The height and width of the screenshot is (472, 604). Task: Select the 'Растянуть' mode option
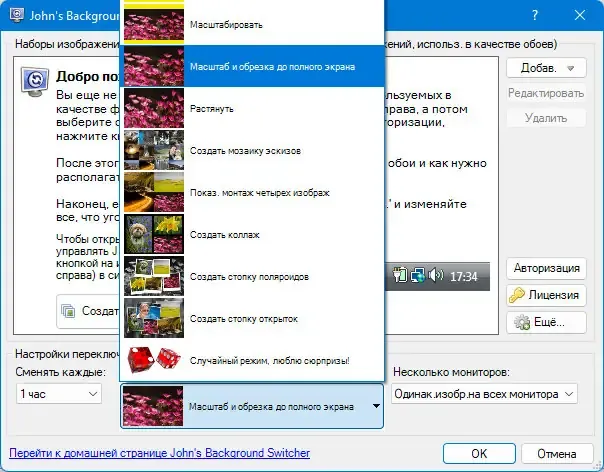point(252,108)
